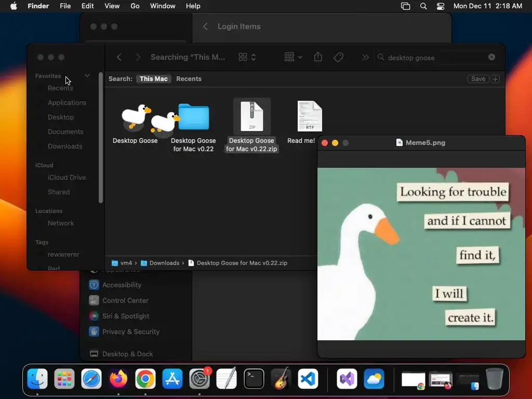Image resolution: width=532 pixels, height=399 pixels.
Task: Show more toolbar items via double chevron
Action: click(x=365, y=57)
